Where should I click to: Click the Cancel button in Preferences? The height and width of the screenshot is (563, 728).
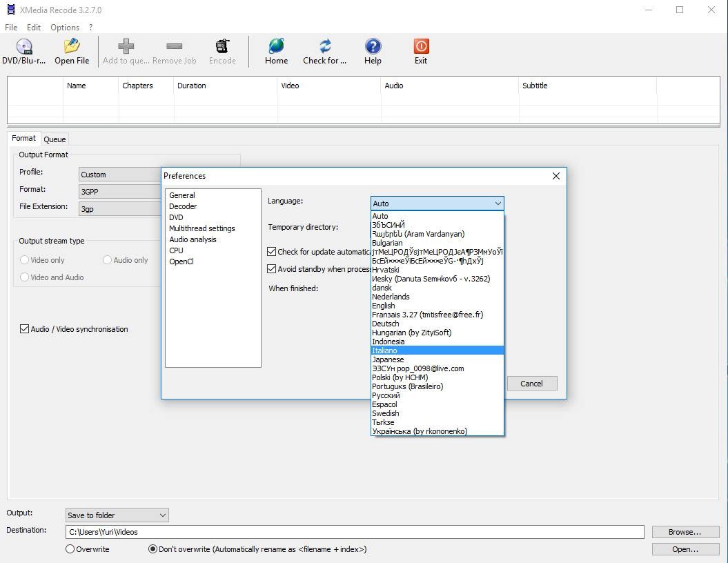pyautogui.click(x=531, y=384)
